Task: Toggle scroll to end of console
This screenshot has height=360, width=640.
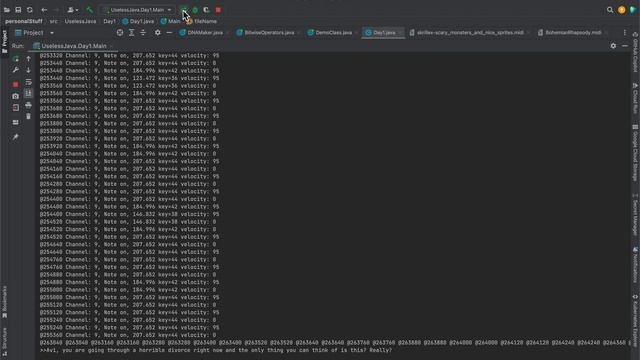Action: pyautogui.click(x=29, y=93)
